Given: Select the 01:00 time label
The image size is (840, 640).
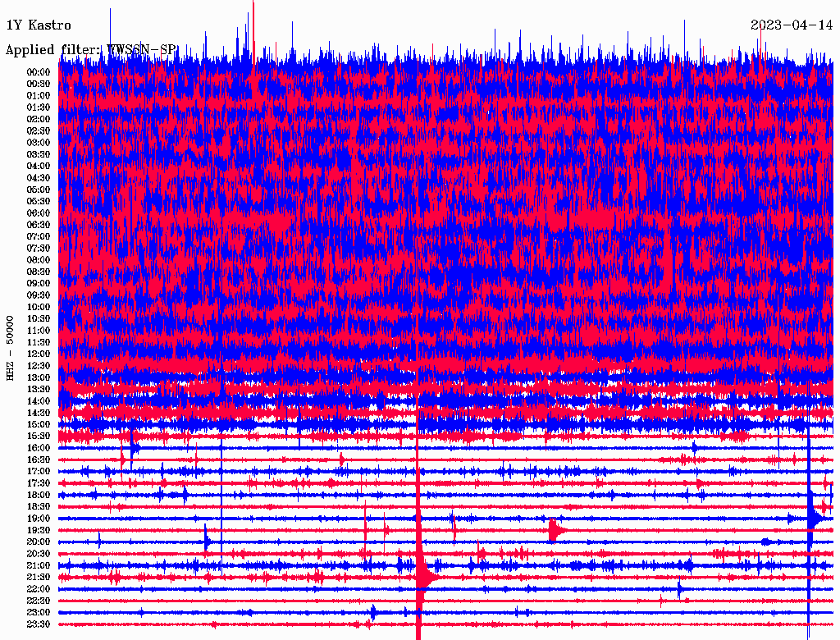Looking at the screenshot, I should pos(39,95).
